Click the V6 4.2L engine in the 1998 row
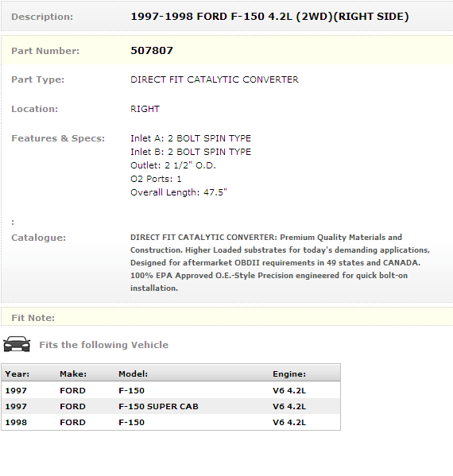This screenshot has height=476, width=453. point(289,422)
